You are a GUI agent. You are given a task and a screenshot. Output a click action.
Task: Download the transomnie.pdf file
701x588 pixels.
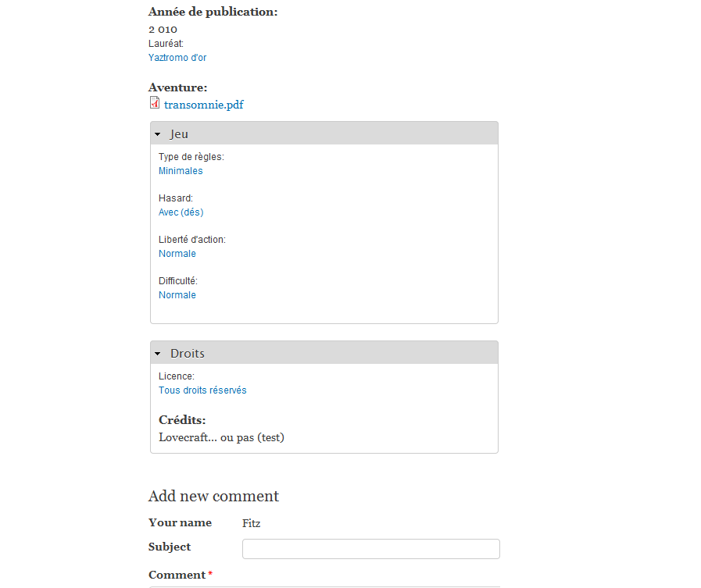[x=203, y=105]
